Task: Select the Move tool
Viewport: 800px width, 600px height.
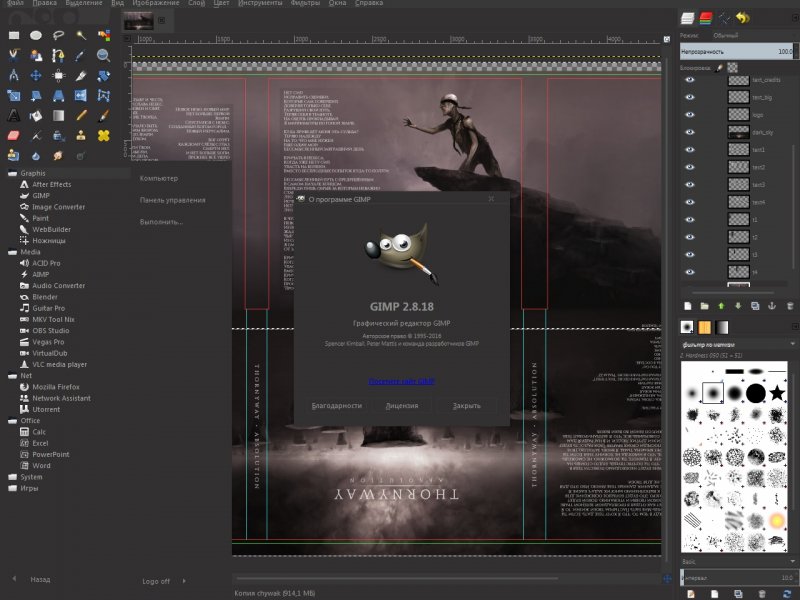Action: 36,76
